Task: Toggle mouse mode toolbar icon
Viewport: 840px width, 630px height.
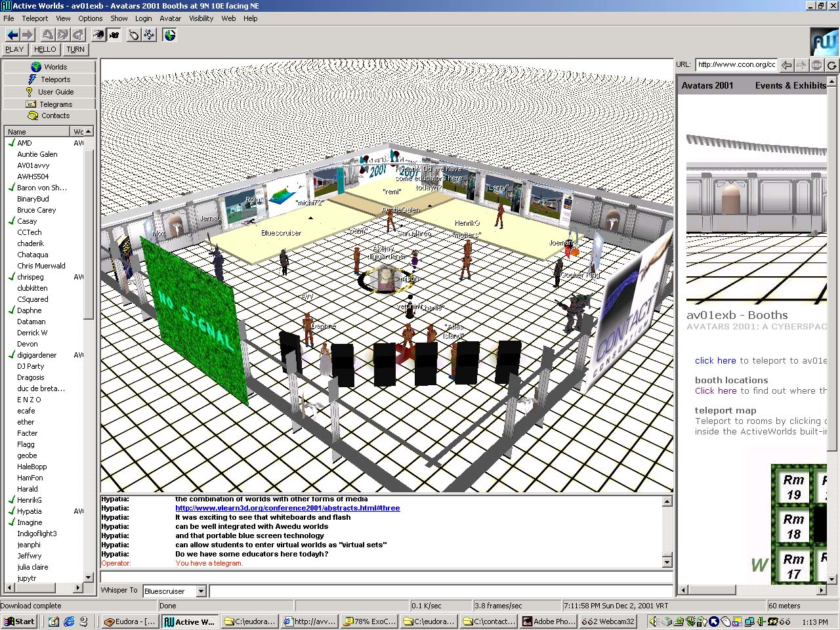Action: pos(134,35)
